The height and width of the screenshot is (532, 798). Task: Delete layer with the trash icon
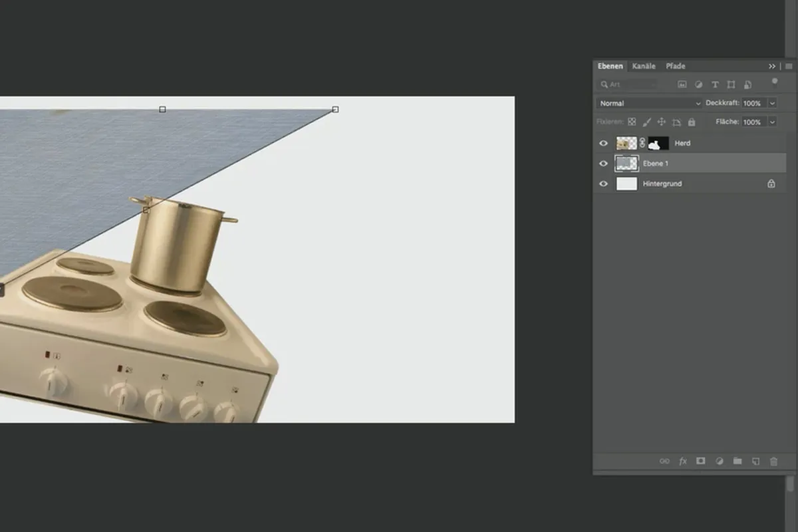point(773,461)
